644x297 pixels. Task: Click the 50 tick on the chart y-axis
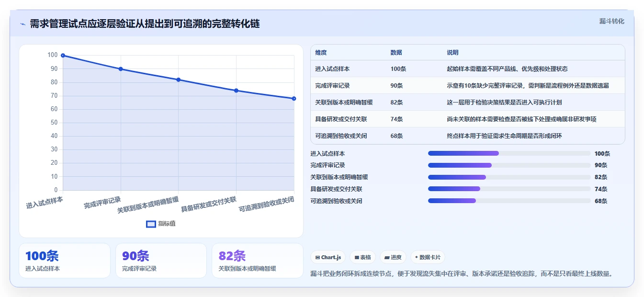pos(54,123)
